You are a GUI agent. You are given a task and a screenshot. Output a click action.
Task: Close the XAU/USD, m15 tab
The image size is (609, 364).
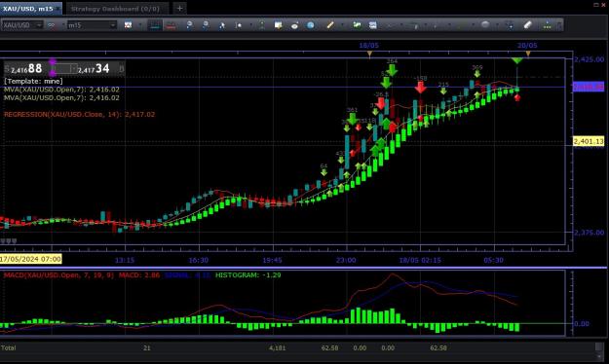pyautogui.click(x=58, y=9)
